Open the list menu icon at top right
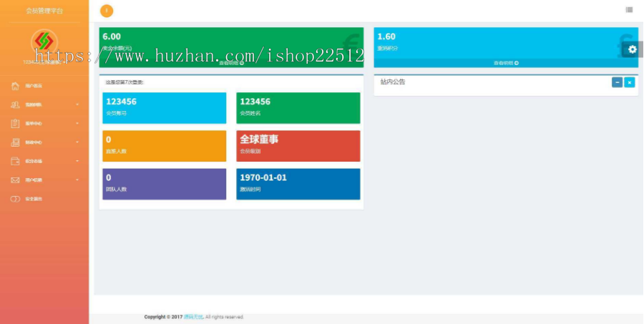The width and height of the screenshot is (644, 324). coord(629,10)
